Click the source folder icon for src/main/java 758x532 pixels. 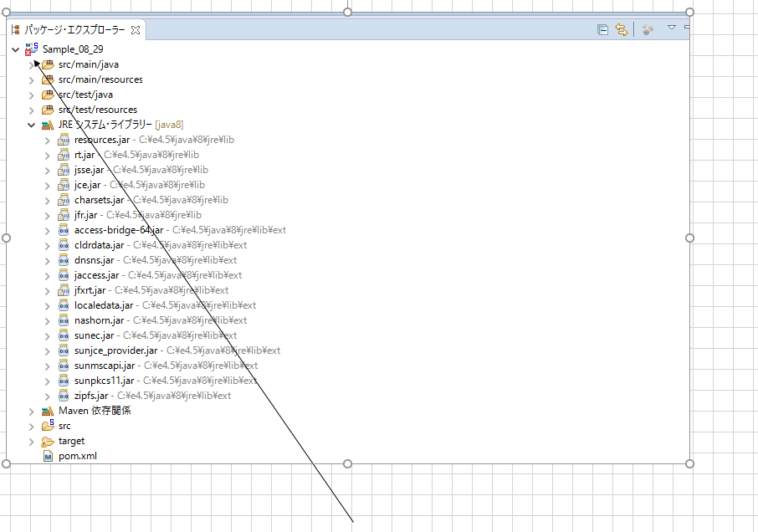pos(47,64)
